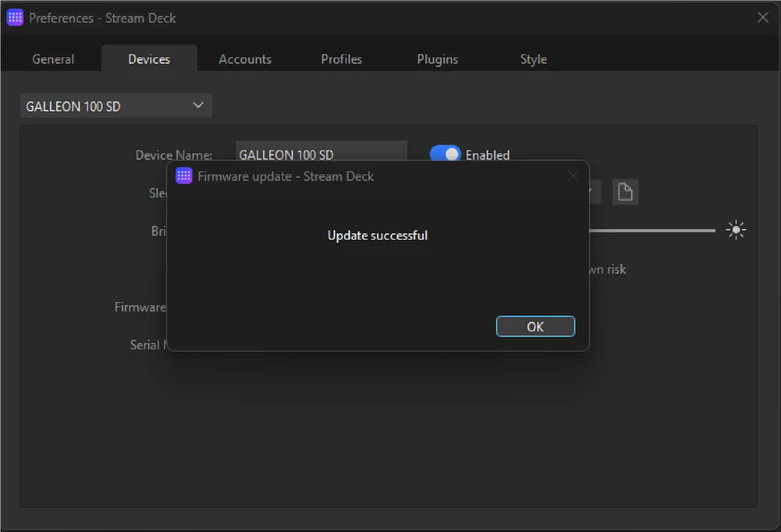The width and height of the screenshot is (781, 532).
Task: Switch to the Accounts tab
Action: coord(244,59)
